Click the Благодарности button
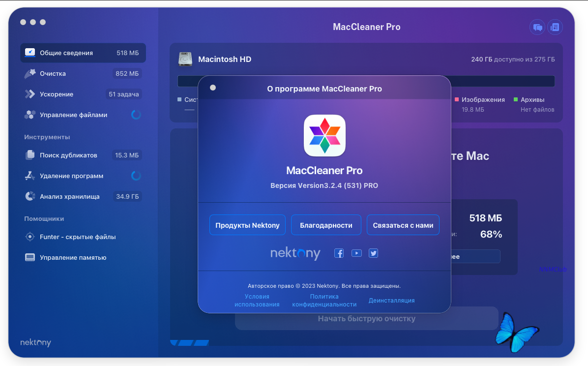Screen dimensions: 588x366 (x=326, y=225)
